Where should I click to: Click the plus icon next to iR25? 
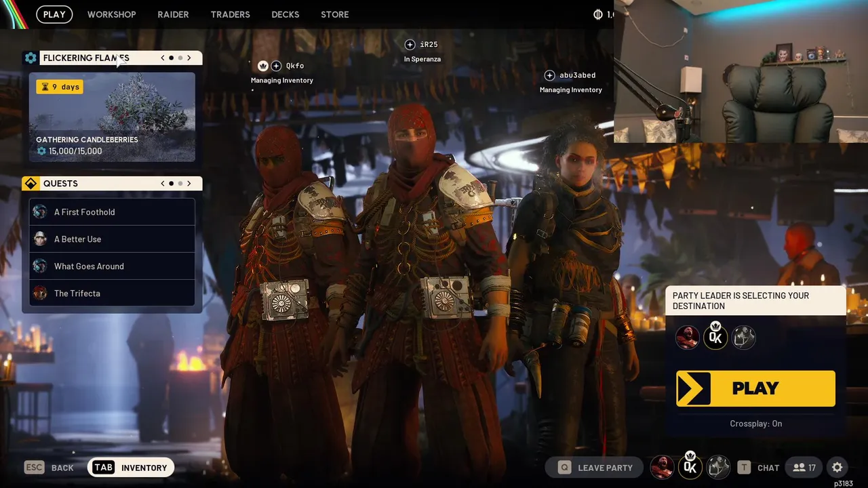point(410,45)
